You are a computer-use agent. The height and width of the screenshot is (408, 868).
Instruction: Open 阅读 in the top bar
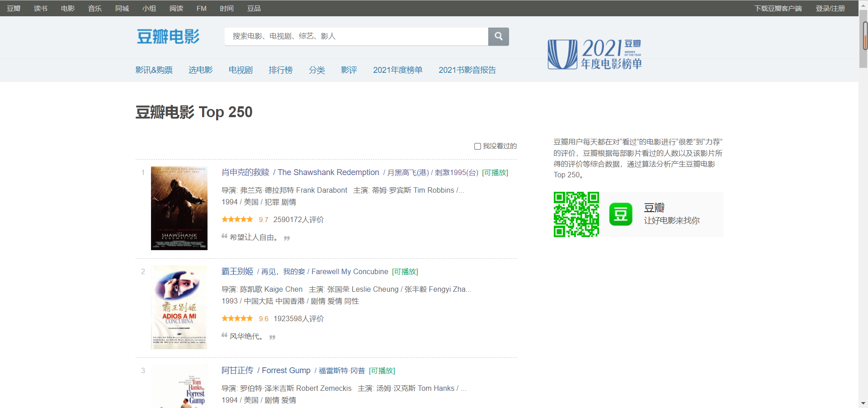[x=176, y=9]
